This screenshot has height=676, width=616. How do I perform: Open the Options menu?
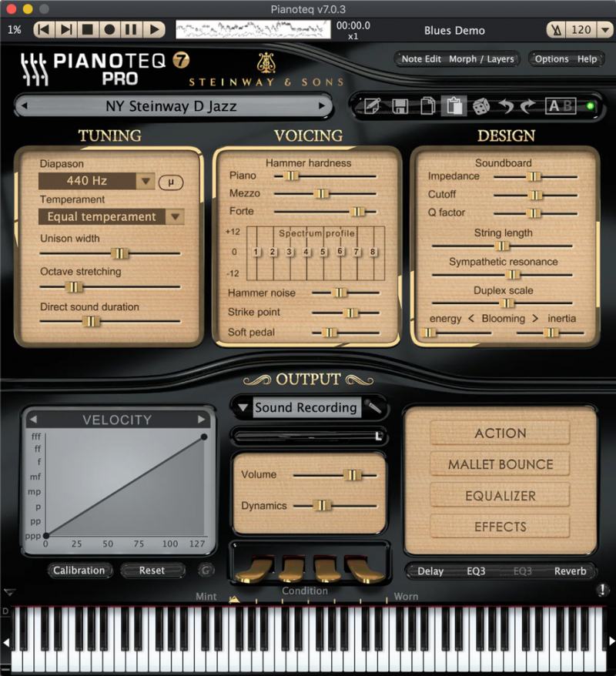[x=551, y=59]
